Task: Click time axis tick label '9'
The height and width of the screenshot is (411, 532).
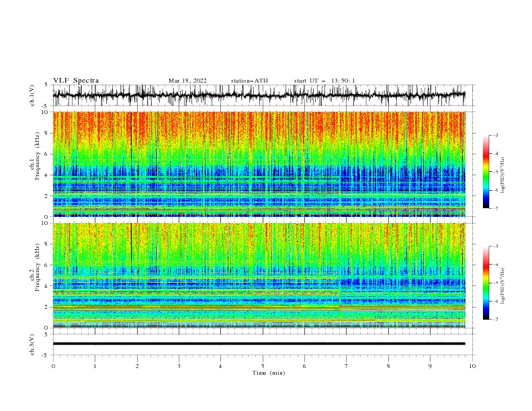Action: (430, 366)
